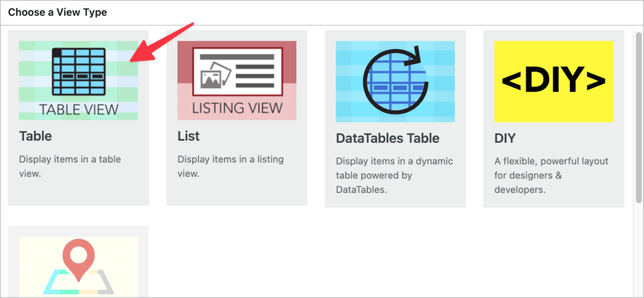Select the yellow <DIY> icon
Screen dimensions: 644x298
553,81
